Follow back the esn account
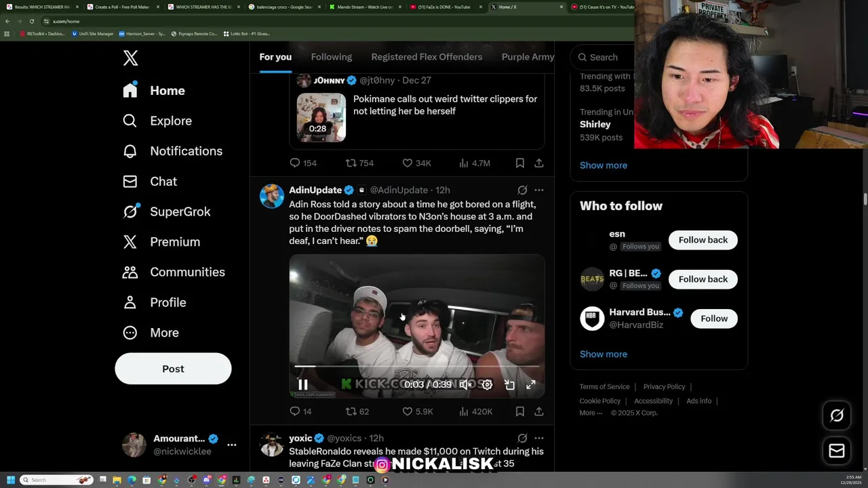This screenshot has height=488, width=868. 703,240
